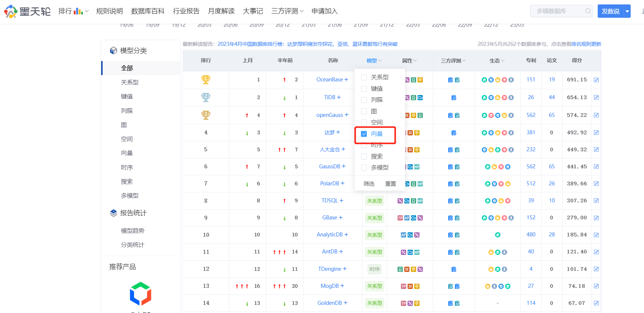
Task: Open edit icon in PolarDB row
Action: pos(596,184)
